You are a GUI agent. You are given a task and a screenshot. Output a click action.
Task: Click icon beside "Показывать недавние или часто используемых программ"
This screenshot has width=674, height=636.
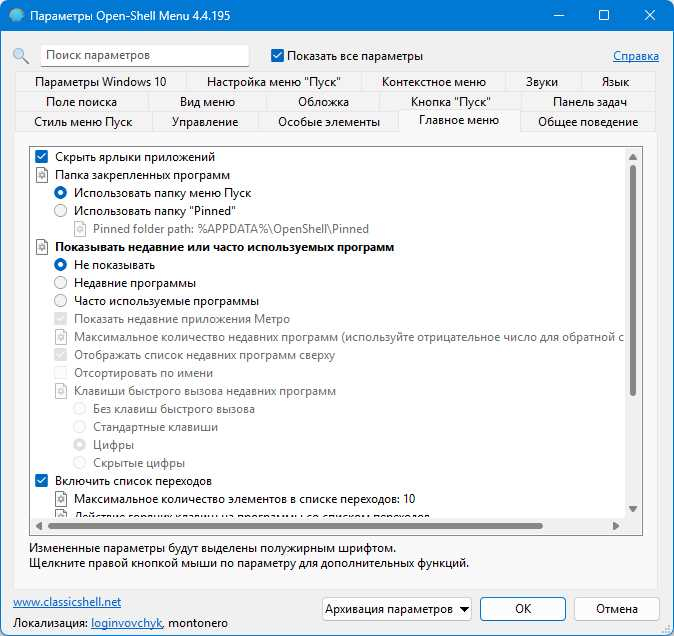[42, 247]
